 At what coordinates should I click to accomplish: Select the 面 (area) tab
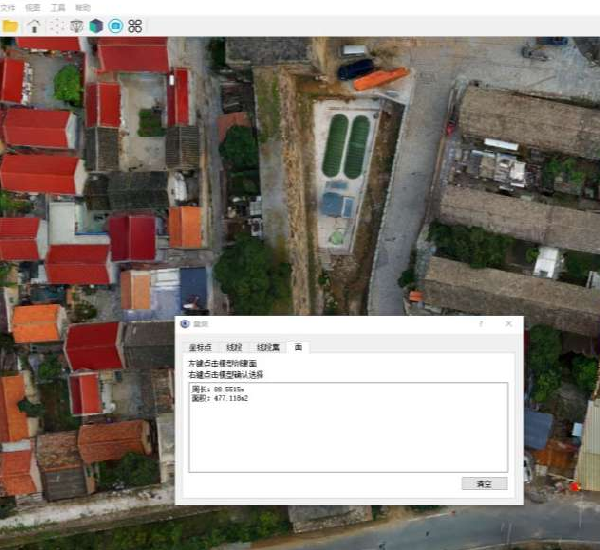297,346
